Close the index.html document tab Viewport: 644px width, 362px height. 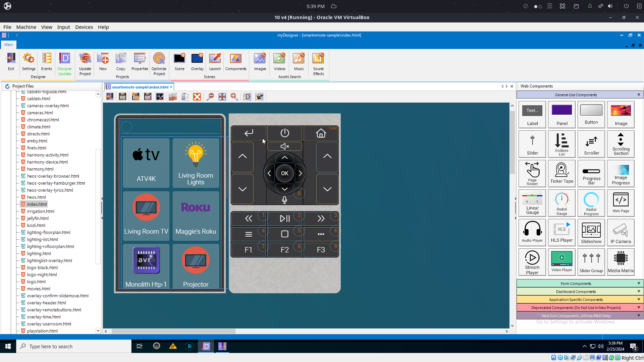(x=171, y=87)
